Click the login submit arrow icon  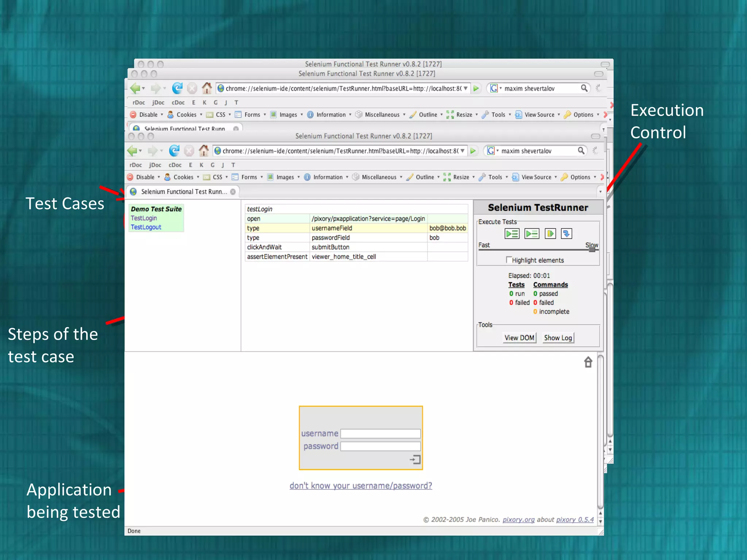pyautogui.click(x=415, y=459)
